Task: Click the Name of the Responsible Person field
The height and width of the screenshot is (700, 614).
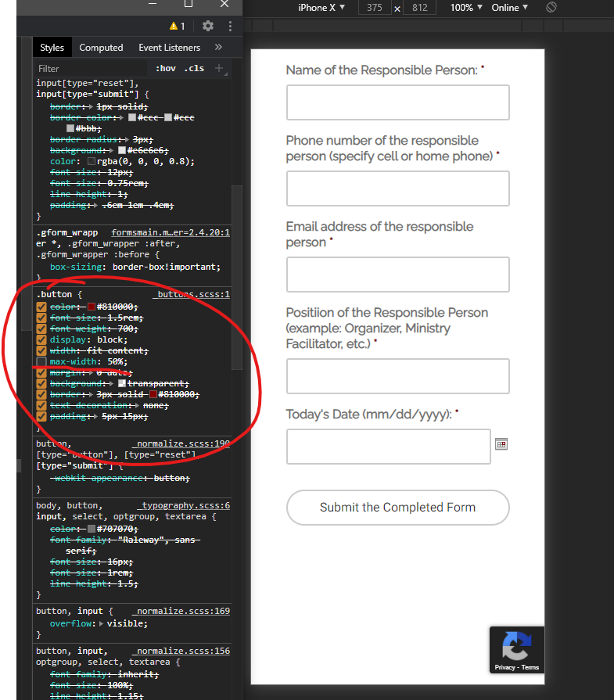Action: pyautogui.click(x=397, y=102)
